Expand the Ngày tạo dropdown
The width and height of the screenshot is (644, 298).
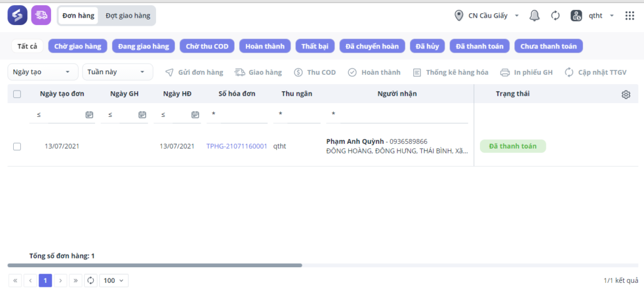[x=43, y=72]
